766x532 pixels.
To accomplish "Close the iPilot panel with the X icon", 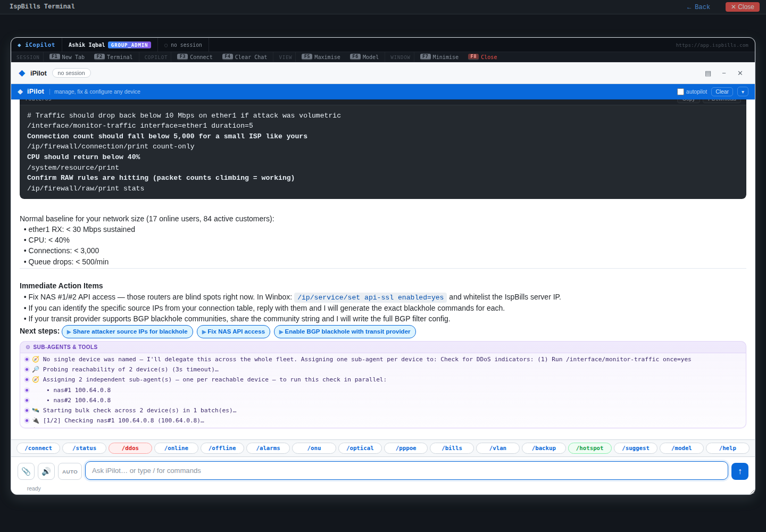I will click(x=740, y=73).
